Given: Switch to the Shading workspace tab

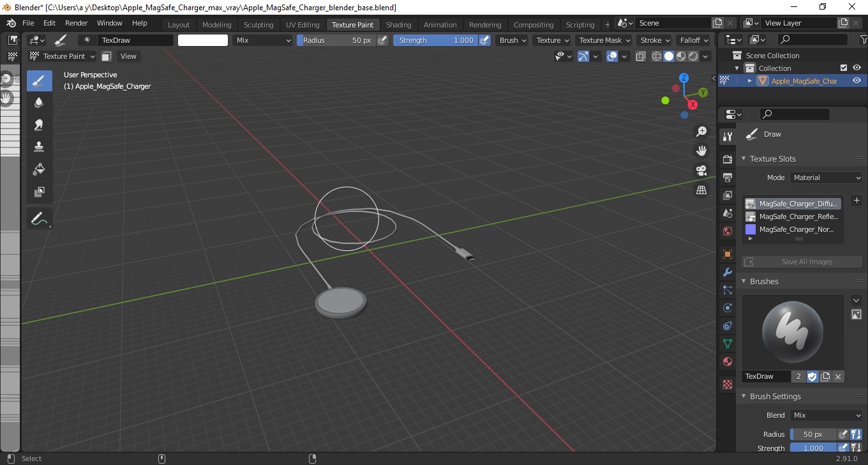Looking at the screenshot, I should click(398, 25).
